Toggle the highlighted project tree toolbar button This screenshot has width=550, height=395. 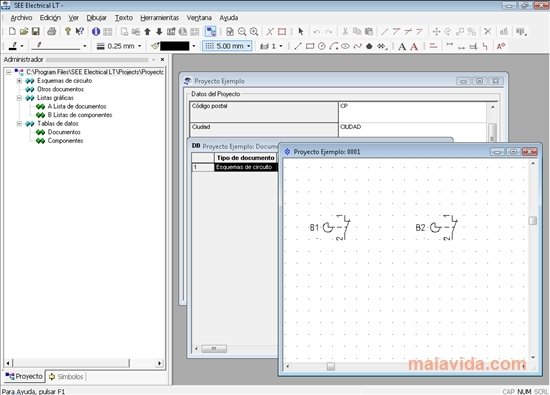210,32
